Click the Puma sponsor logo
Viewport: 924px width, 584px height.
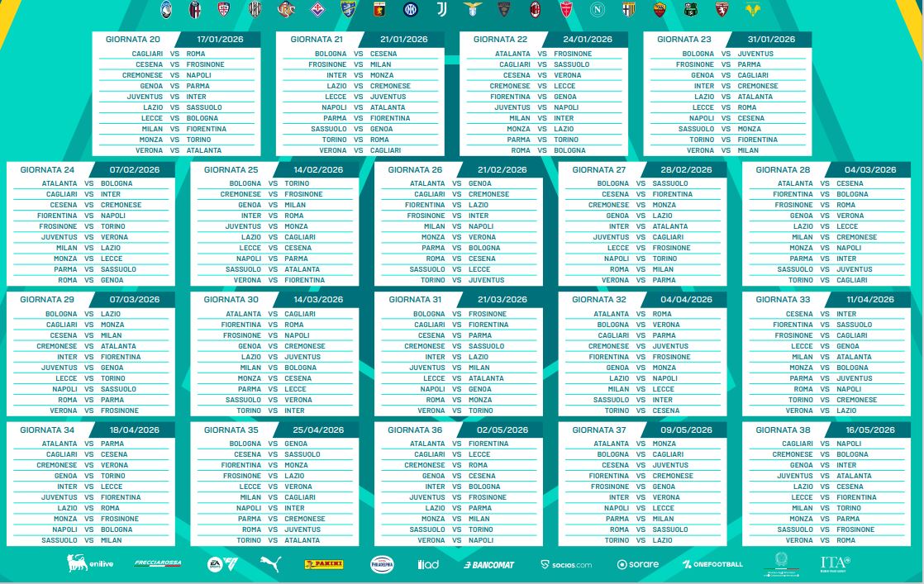(x=270, y=564)
